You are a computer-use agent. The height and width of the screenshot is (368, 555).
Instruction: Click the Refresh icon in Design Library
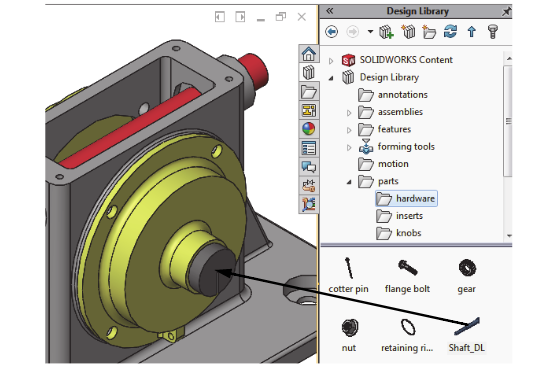coord(450,32)
